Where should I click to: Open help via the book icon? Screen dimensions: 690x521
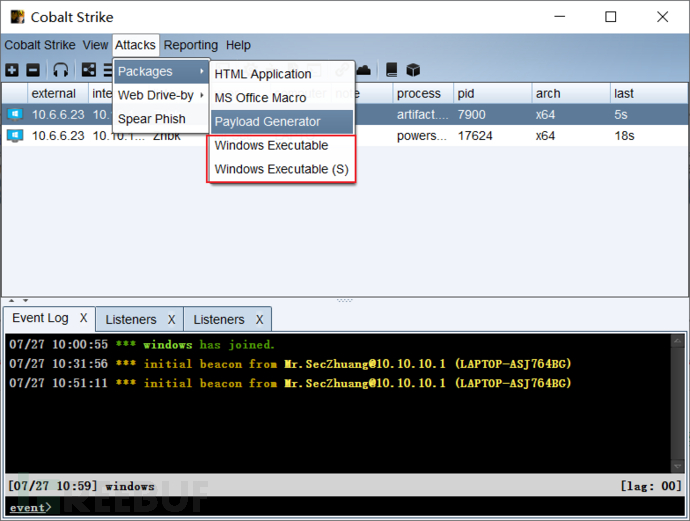coord(392,70)
